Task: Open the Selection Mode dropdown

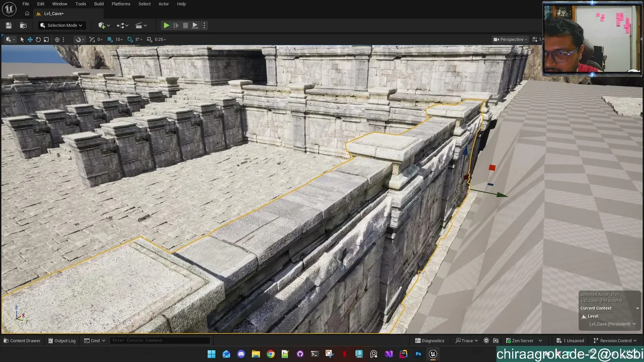Action: 61,25
